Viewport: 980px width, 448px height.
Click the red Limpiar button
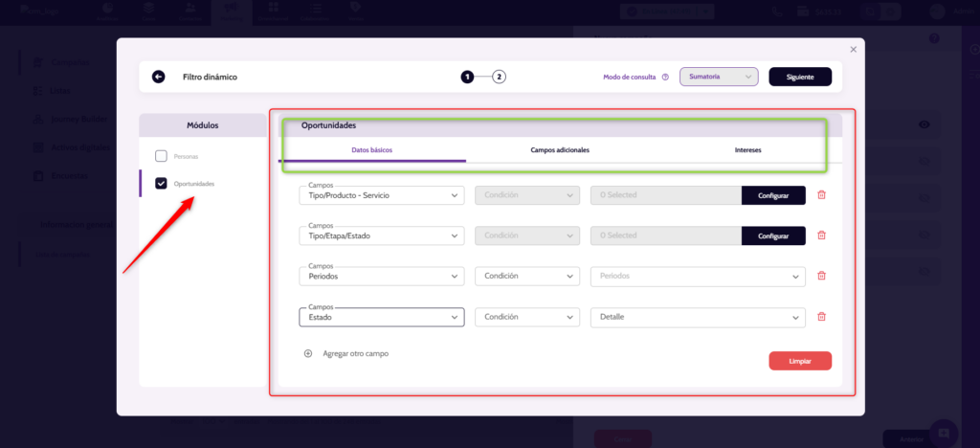click(x=799, y=361)
